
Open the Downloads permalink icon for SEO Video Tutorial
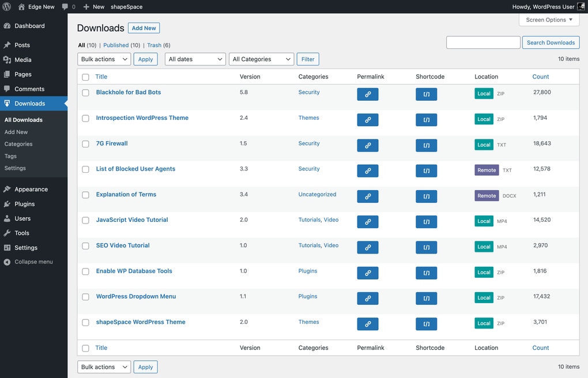pyautogui.click(x=368, y=247)
